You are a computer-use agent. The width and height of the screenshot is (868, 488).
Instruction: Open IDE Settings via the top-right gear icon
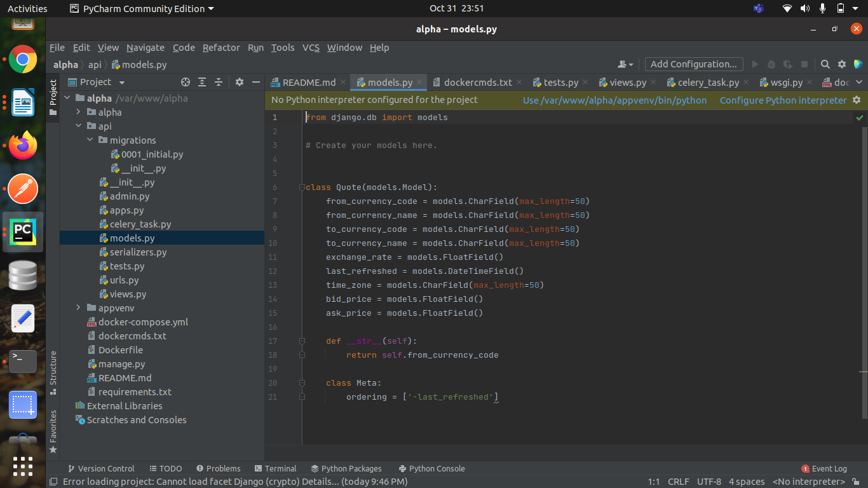click(841, 64)
